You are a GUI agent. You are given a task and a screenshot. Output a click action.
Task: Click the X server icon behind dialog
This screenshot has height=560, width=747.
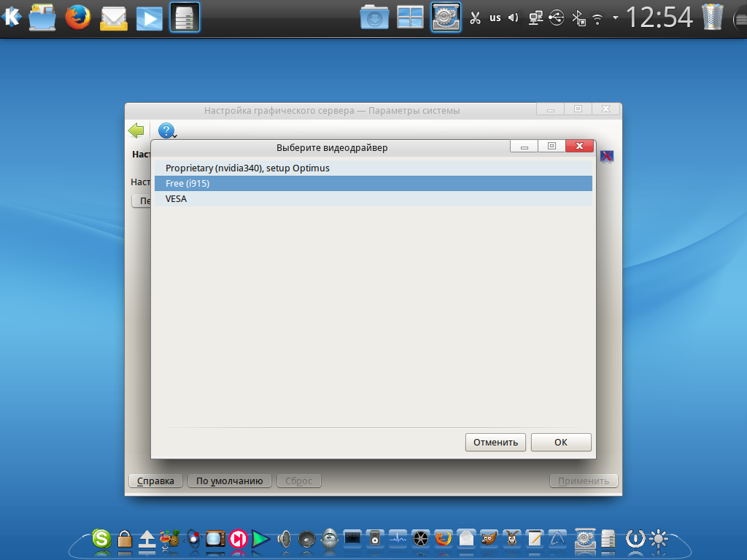pos(606,156)
